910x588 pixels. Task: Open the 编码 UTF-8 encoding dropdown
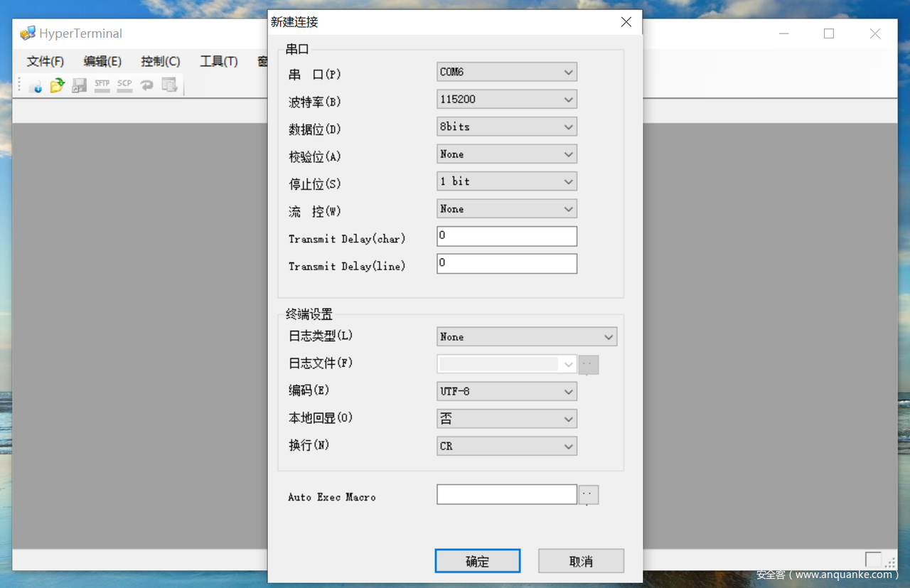click(x=506, y=391)
